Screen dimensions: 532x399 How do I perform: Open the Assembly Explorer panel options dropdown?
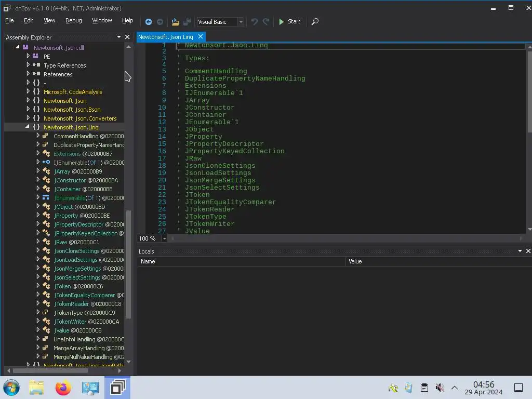pyautogui.click(x=119, y=37)
